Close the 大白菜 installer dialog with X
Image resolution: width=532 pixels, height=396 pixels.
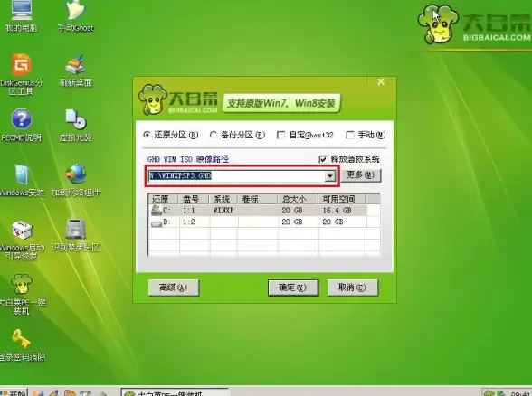coord(381,81)
